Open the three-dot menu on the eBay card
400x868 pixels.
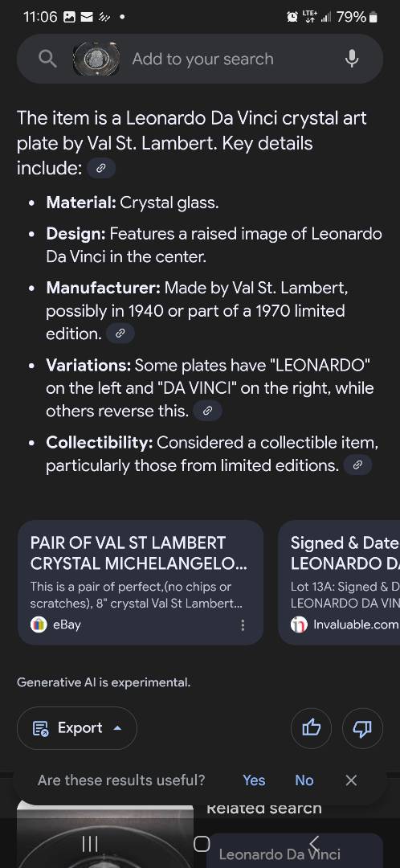point(243,625)
